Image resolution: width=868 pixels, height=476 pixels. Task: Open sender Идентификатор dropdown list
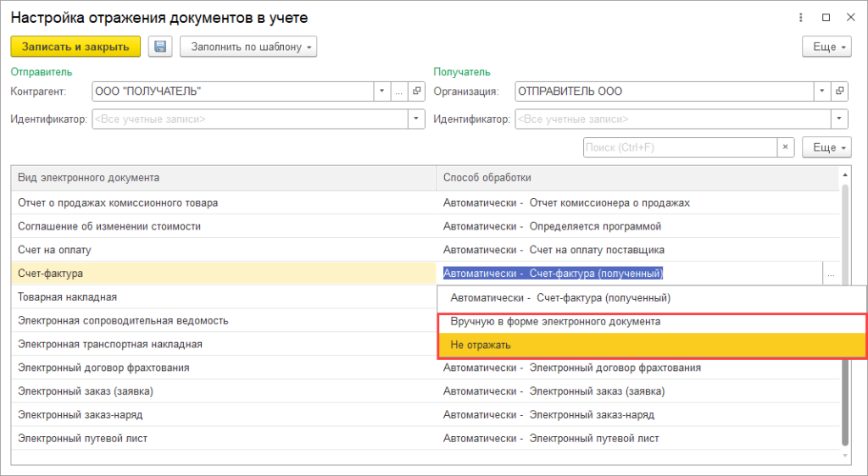(x=416, y=119)
